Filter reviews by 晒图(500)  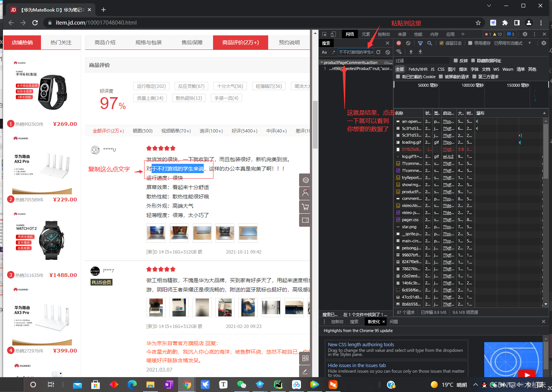click(143, 131)
